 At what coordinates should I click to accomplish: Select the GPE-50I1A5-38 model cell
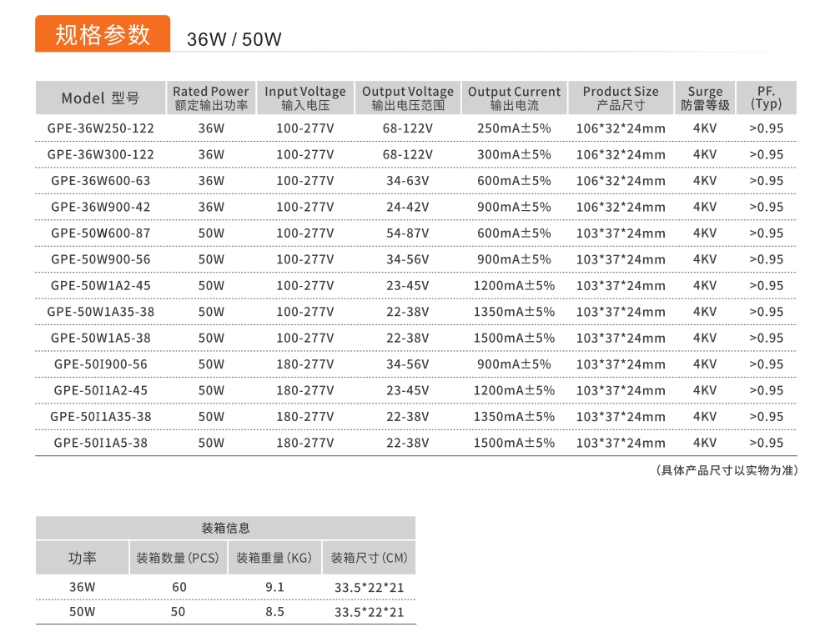coord(101,443)
